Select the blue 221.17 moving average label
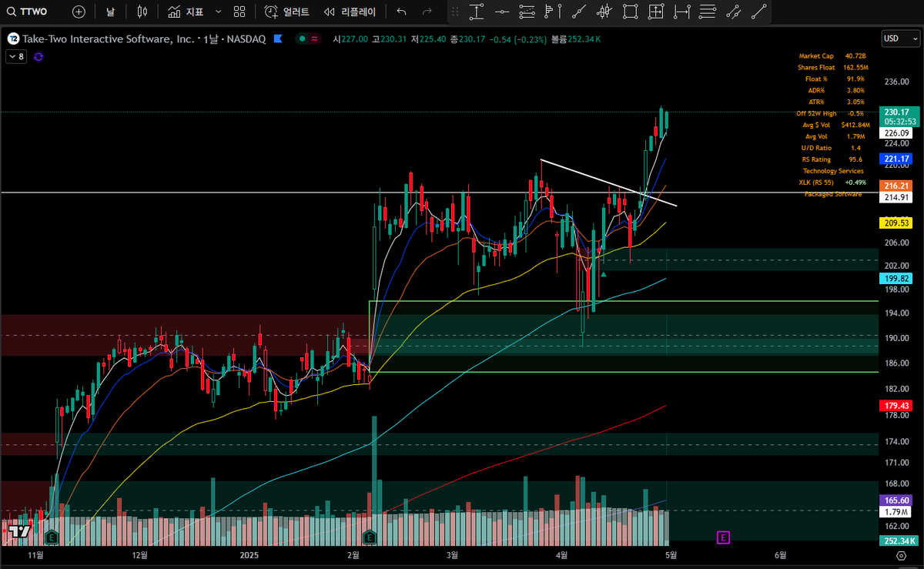Image resolution: width=924 pixels, height=569 pixels. tap(897, 159)
